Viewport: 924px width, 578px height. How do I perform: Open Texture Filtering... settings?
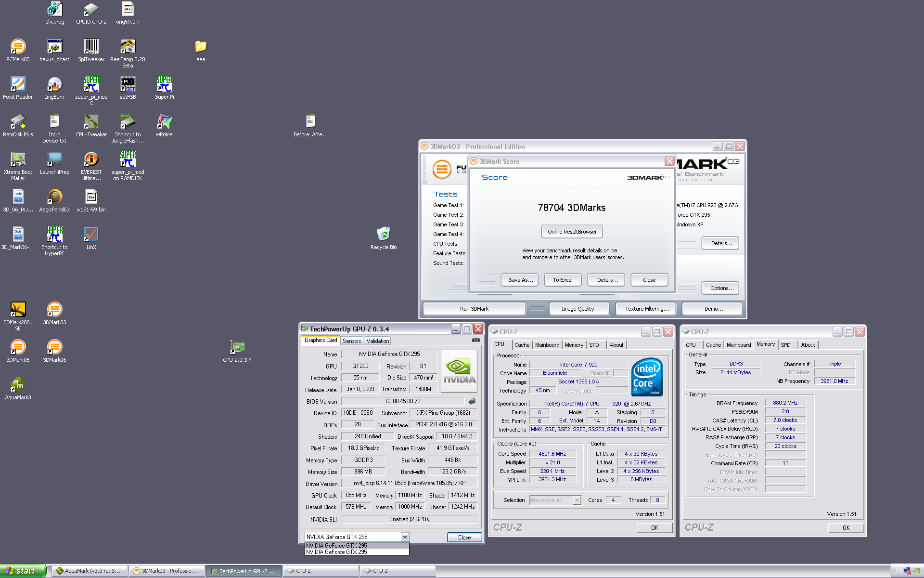coord(647,309)
